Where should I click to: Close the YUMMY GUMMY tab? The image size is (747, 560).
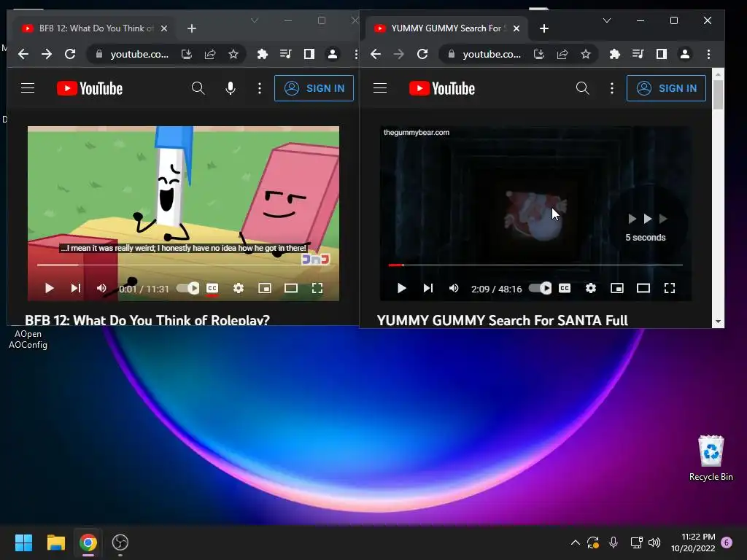[516, 28]
